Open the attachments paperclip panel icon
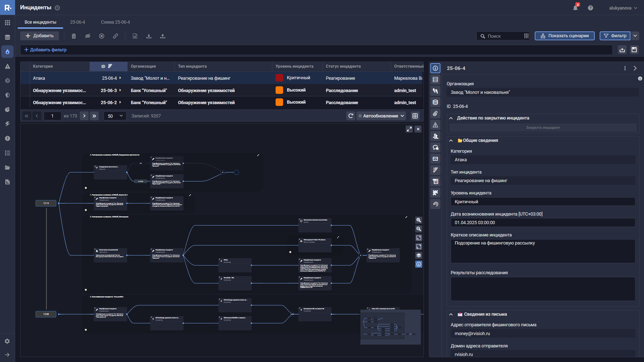 point(435,113)
